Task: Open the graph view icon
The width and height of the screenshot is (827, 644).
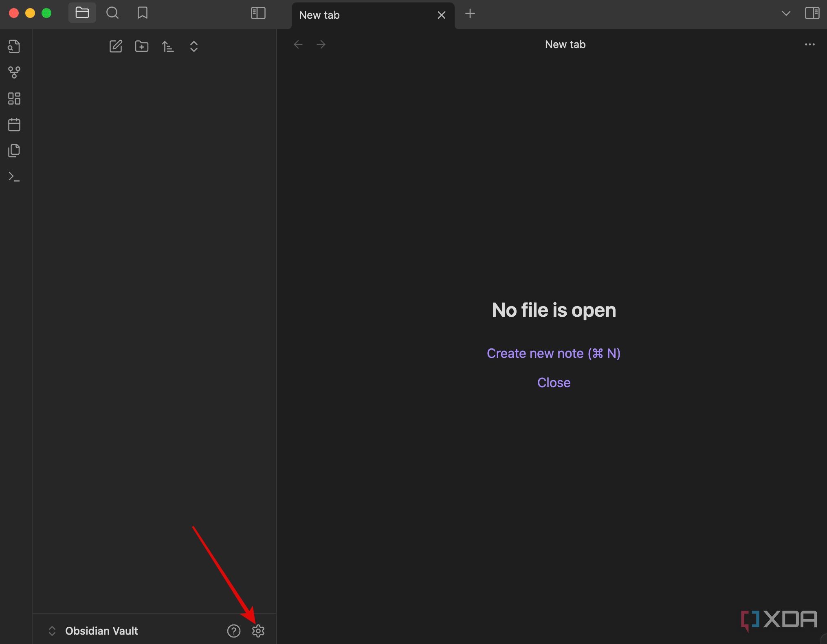Action: [x=14, y=72]
